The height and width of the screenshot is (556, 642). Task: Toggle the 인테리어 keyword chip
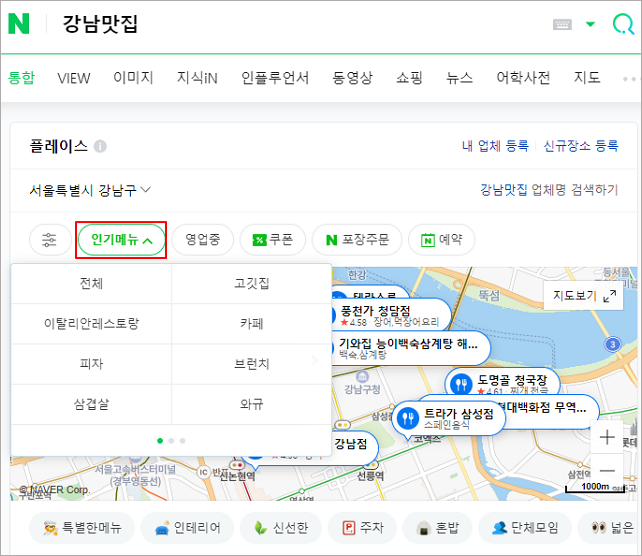187,528
